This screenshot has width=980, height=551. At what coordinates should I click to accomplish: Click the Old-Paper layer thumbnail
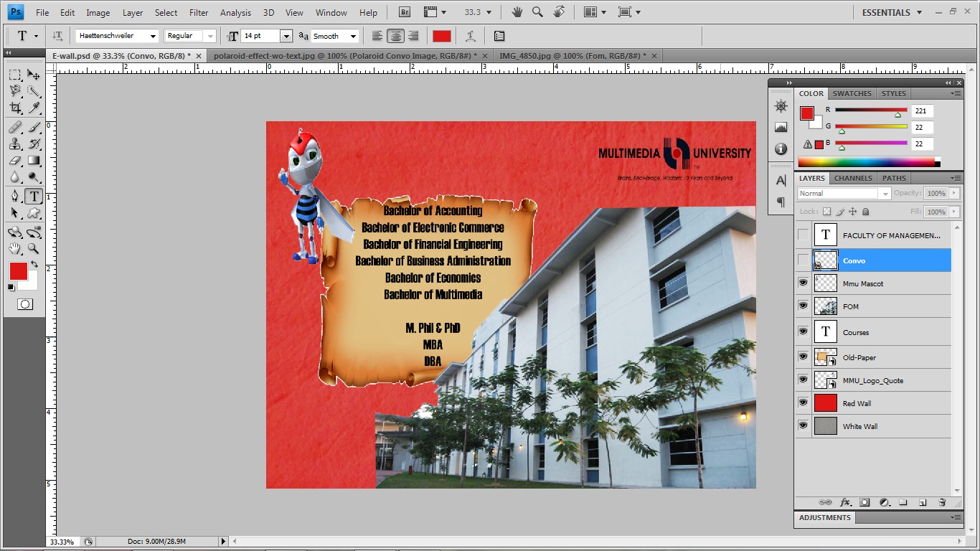(x=825, y=357)
